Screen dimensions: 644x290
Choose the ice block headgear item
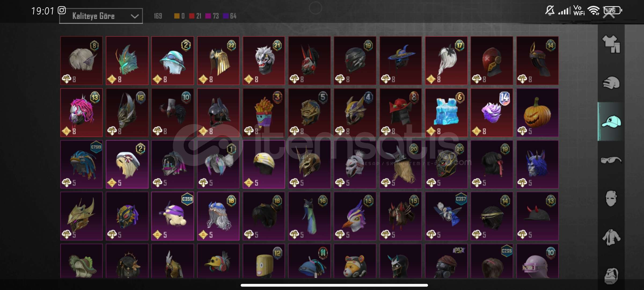446,113
